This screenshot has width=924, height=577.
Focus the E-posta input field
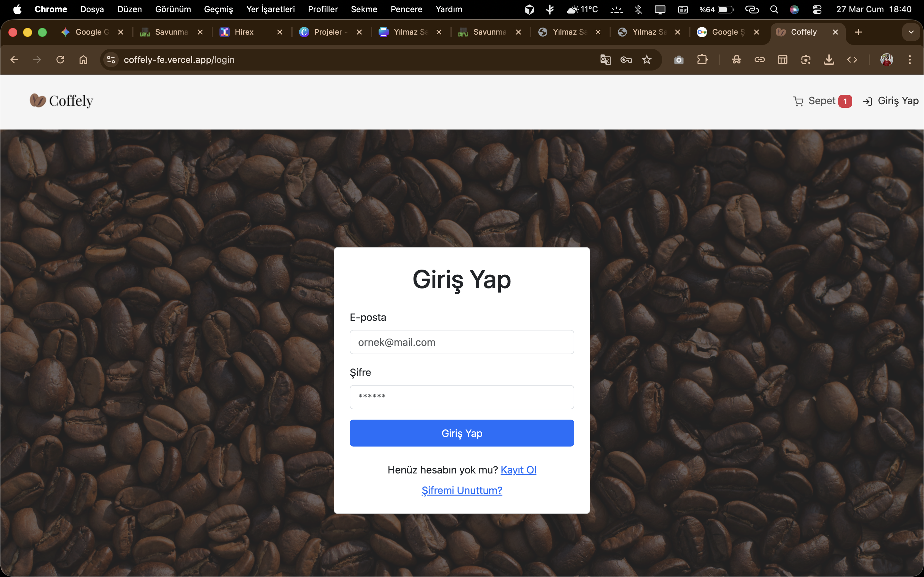pyautogui.click(x=462, y=342)
